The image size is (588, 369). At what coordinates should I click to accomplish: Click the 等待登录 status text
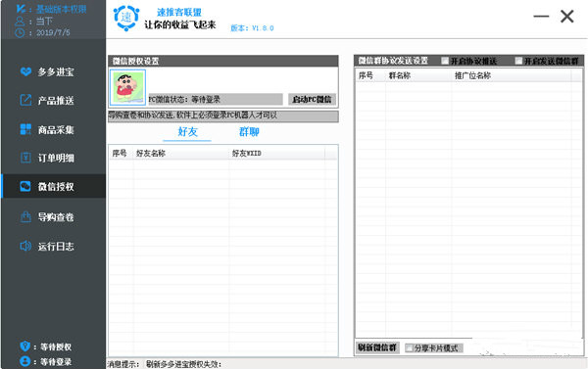point(56,362)
